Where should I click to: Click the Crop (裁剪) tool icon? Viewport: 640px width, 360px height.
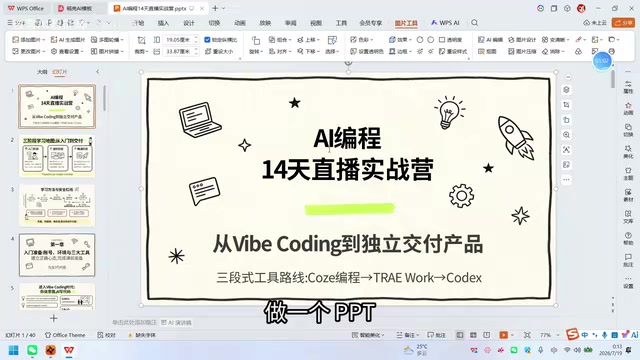click(x=141, y=40)
